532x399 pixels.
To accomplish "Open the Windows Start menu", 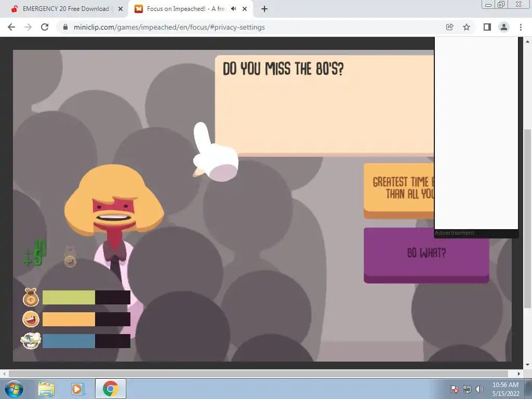I will coord(14,389).
